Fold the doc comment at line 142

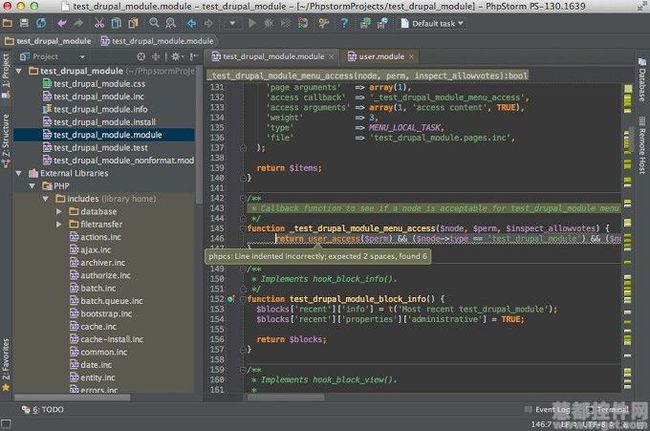(x=243, y=198)
